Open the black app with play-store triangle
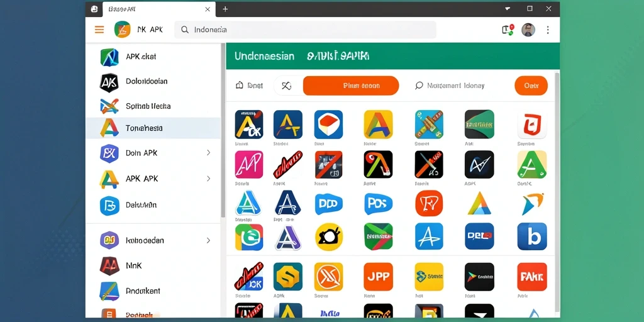 (479, 277)
